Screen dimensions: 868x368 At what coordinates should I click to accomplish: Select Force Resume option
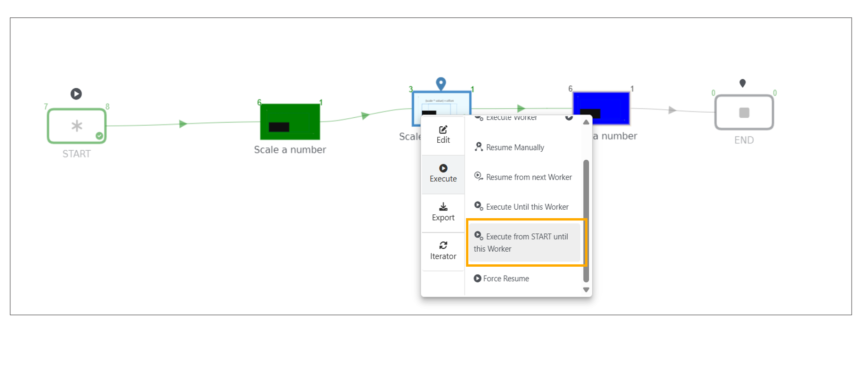tap(506, 278)
